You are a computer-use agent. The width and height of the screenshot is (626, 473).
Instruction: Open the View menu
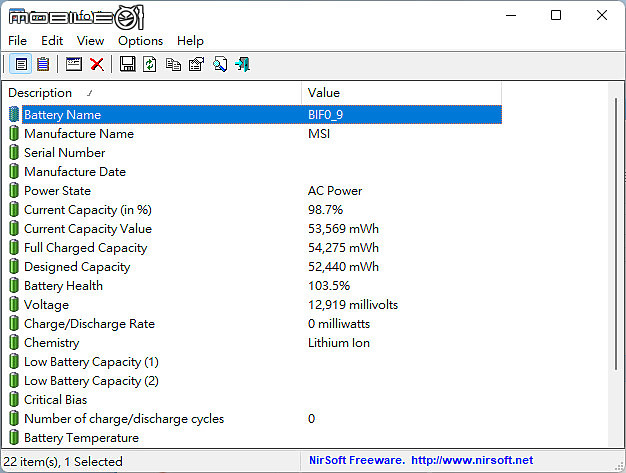(x=91, y=41)
